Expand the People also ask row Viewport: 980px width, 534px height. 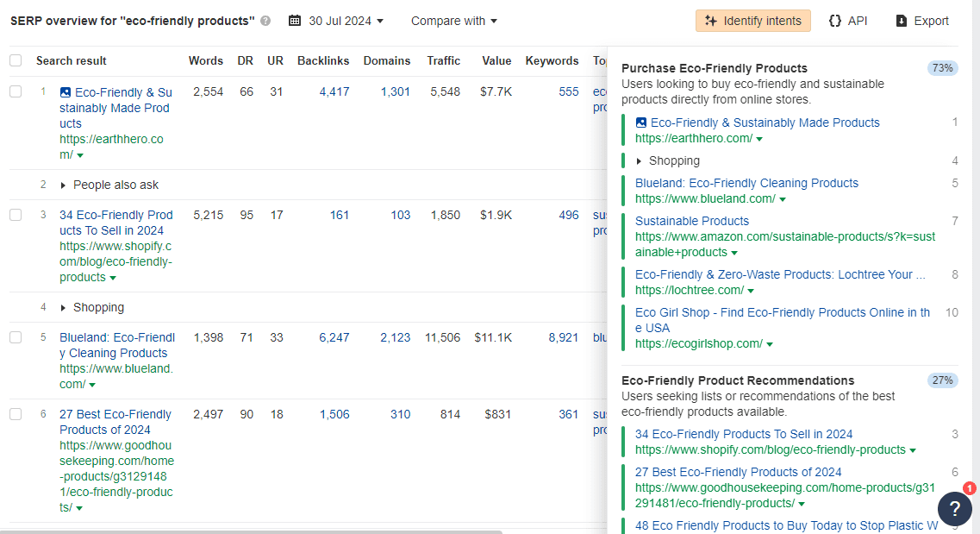[x=63, y=185]
